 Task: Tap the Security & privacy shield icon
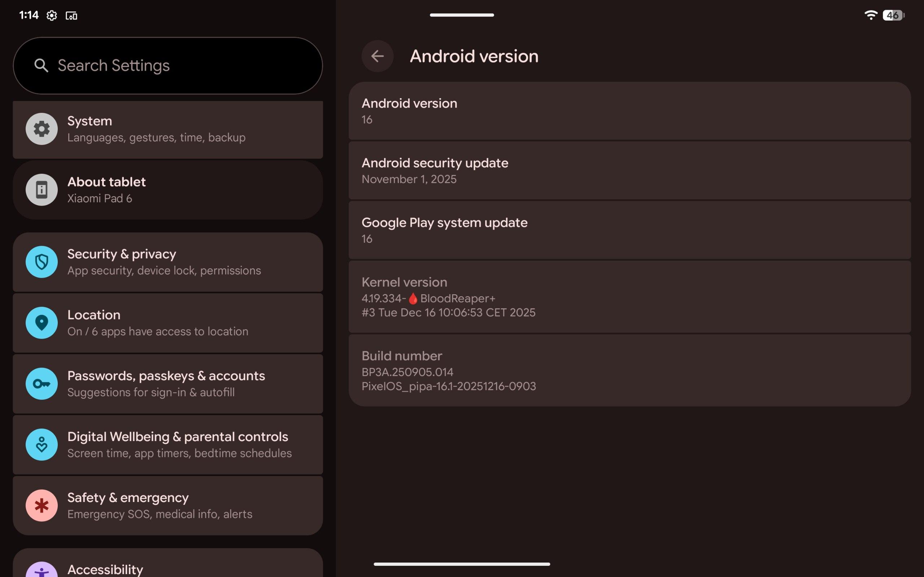pyautogui.click(x=42, y=262)
